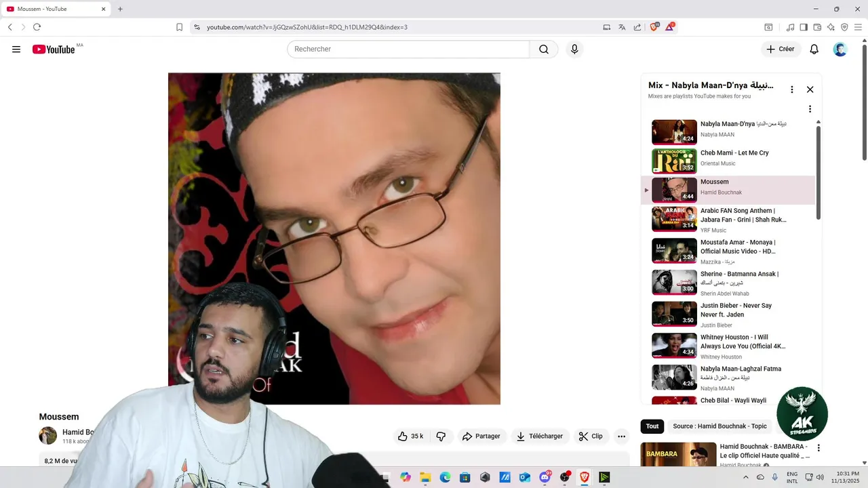Open Brave Shields lion icon
Viewport: 868px width, 488px height.
pos(654,27)
